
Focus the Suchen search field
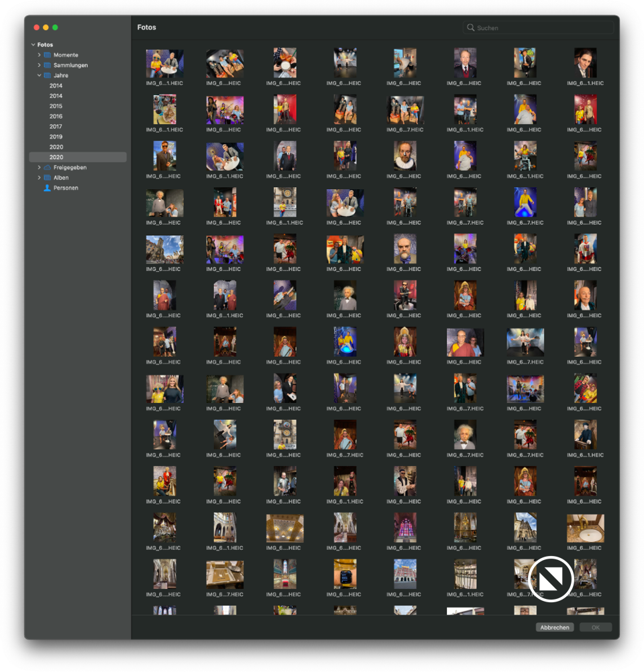[542, 28]
